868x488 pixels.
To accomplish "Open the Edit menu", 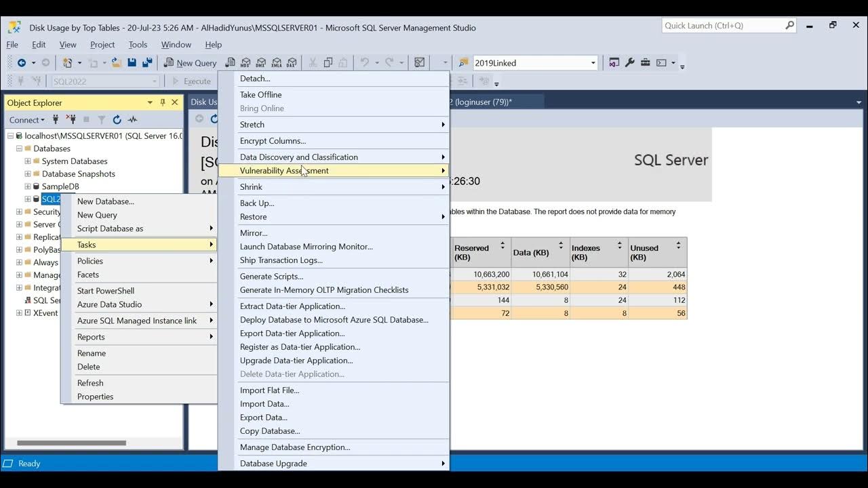I will point(39,45).
